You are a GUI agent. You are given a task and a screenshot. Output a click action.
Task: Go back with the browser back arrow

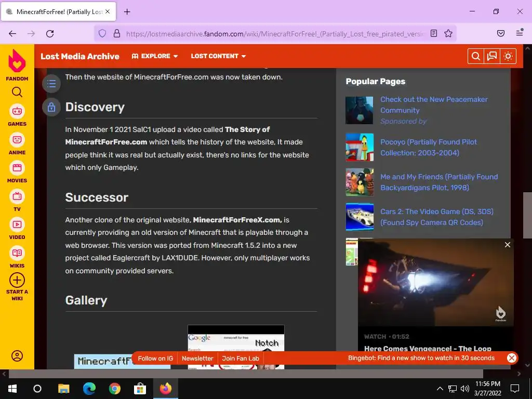point(12,33)
